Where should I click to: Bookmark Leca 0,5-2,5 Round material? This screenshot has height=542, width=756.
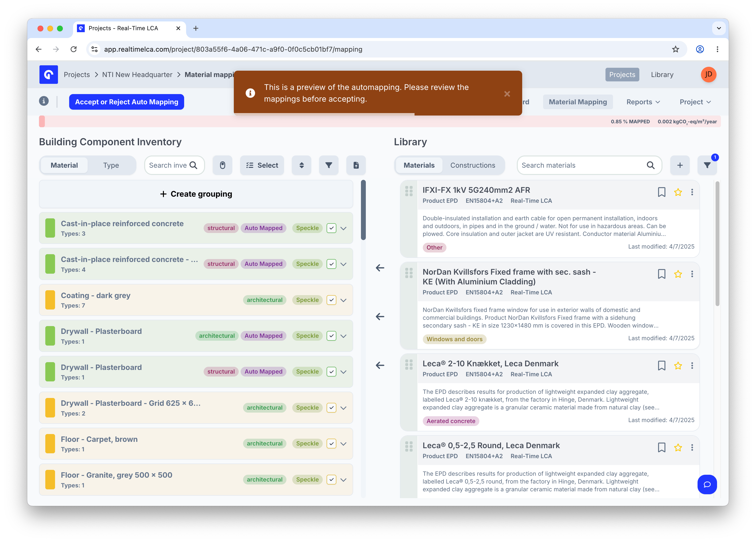point(662,447)
